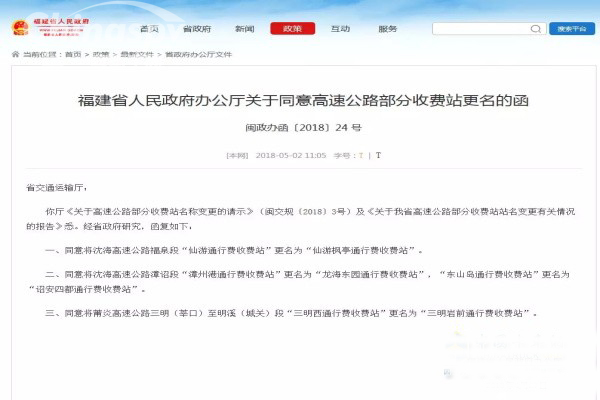The height and width of the screenshot is (400, 600).
Task: Go to 最新文件 in the breadcrumb
Action: click(137, 54)
